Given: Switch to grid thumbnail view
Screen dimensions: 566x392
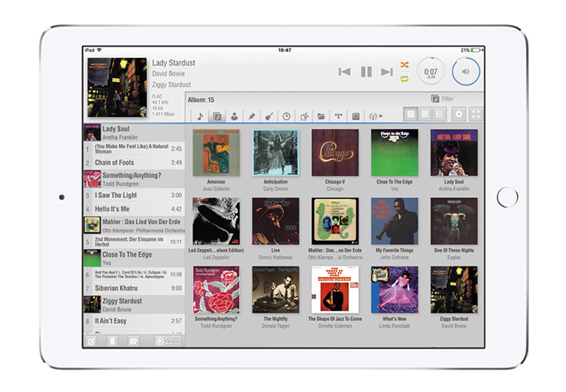Looking at the screenshot, I should (x=411, y=114).
